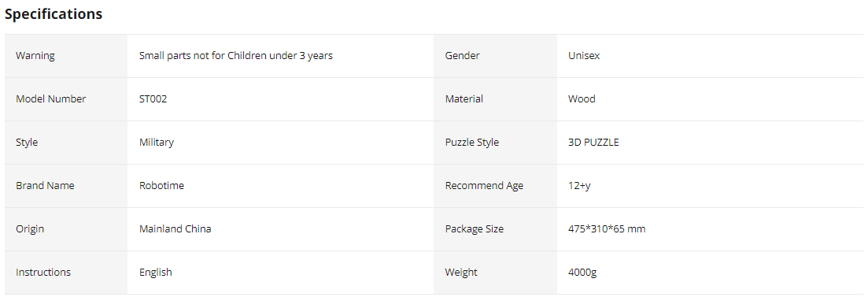Click the Mainland China value

pyautogui.click(x=175, y=228)
